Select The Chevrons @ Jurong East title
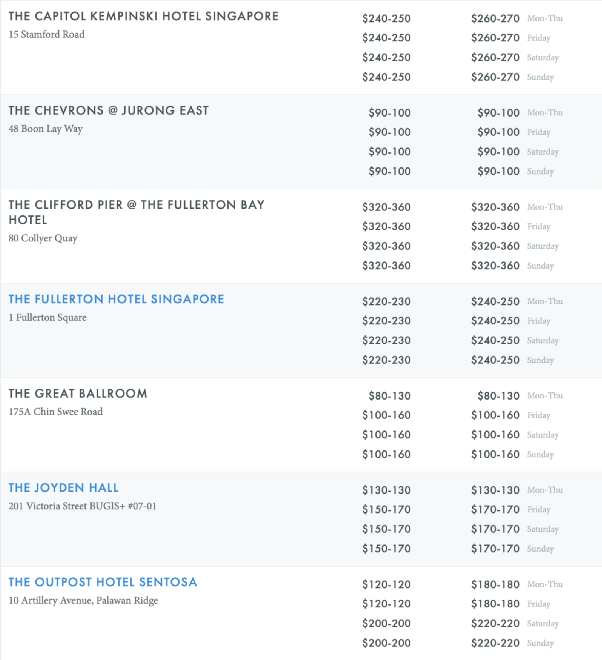Screen dimensions: 602x660 tap(108, 111)
